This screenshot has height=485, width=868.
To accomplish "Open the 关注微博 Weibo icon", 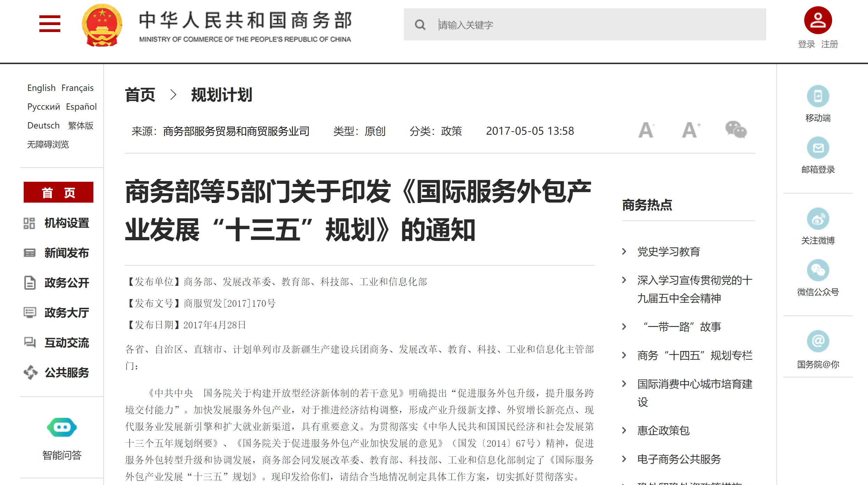I will (x=817, y=219).
